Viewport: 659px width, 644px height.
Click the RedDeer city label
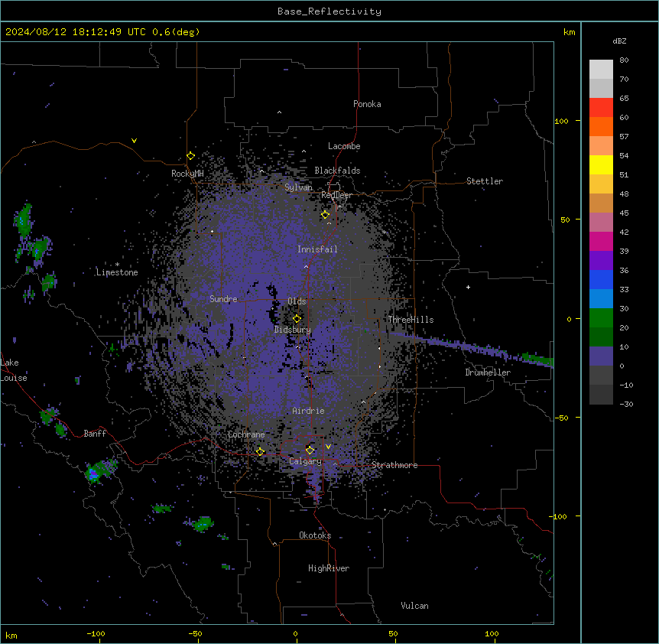tap(336, 195)
